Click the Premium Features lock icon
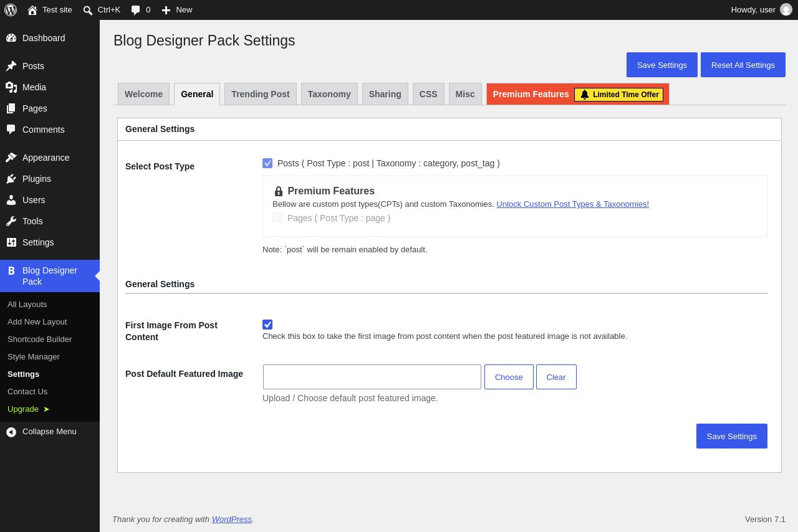This screenshot has height=532, width=798. coord(279,191)
